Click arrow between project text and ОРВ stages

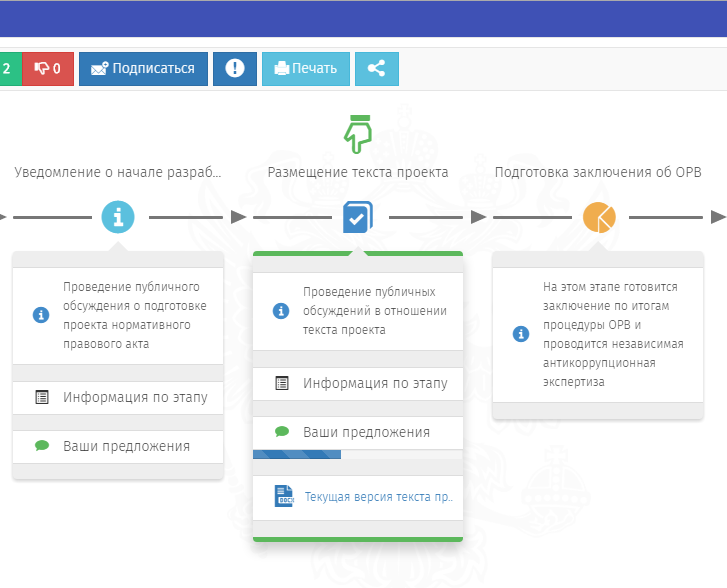click(x=478, y=217)
